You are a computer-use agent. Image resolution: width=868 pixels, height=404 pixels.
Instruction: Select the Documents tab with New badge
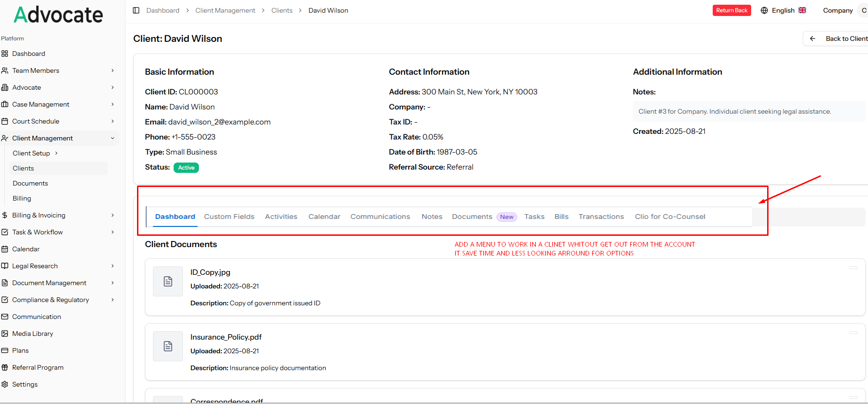tap(484, 217)
